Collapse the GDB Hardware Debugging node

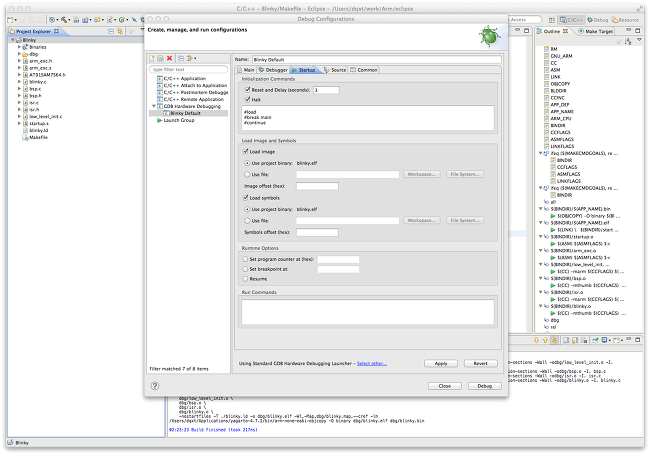(x=154, y=106)
